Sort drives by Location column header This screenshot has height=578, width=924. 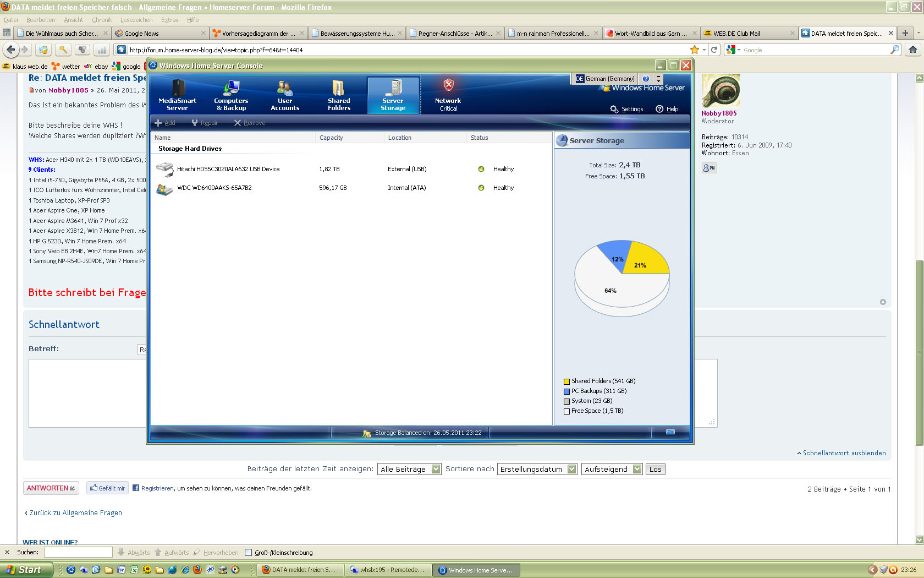(425, 138)
